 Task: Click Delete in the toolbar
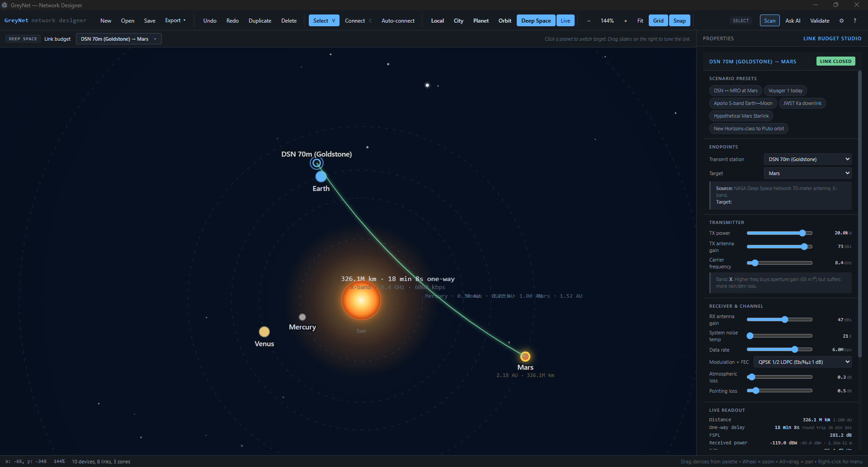pos(289,21)
